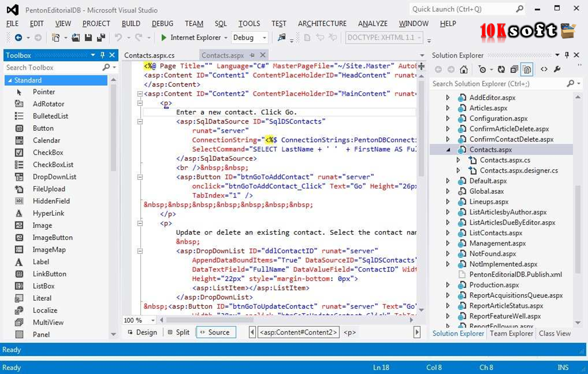Click the Save All toolbar icon
588x374 pixels.
tap(101, 38)
